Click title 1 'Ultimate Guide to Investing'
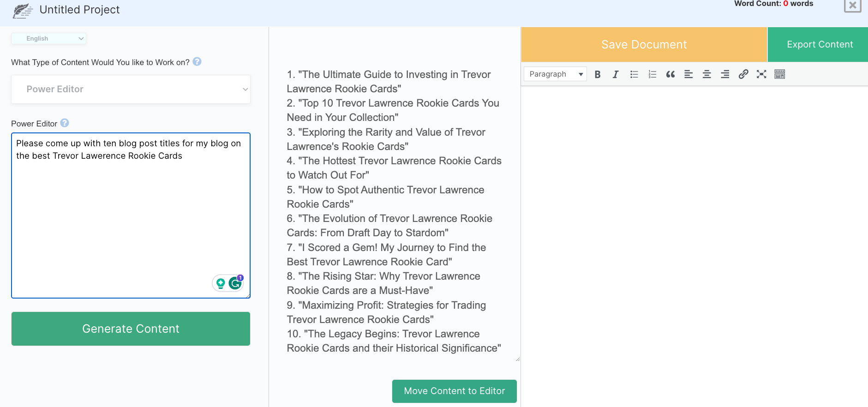The height and width of the screenshot is (407, 868). [x=389, y=82]
